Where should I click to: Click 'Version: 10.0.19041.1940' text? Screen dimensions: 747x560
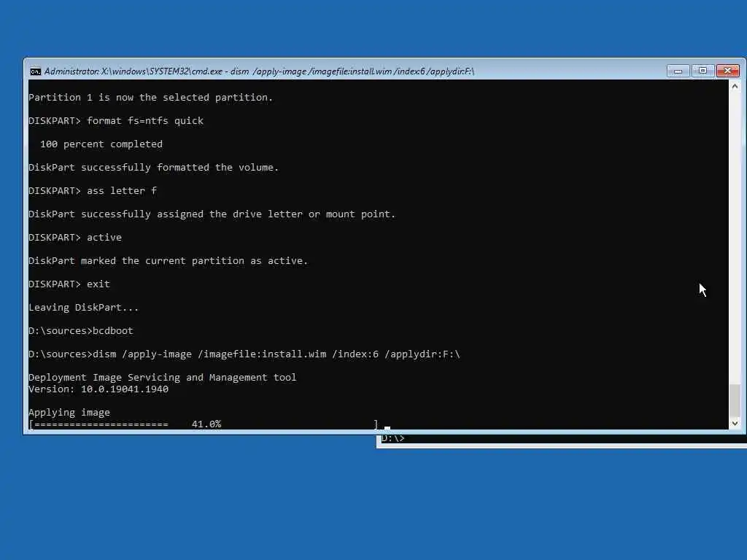click(98, 389)
